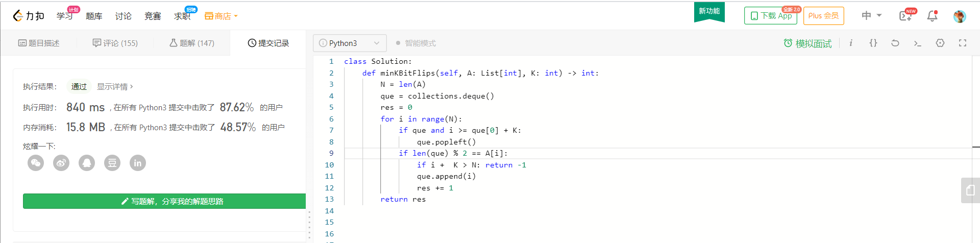Click the 87.62% runtime percentile
Screen dimensions: 980x243
pyautogui.click(x=237, y=107)
